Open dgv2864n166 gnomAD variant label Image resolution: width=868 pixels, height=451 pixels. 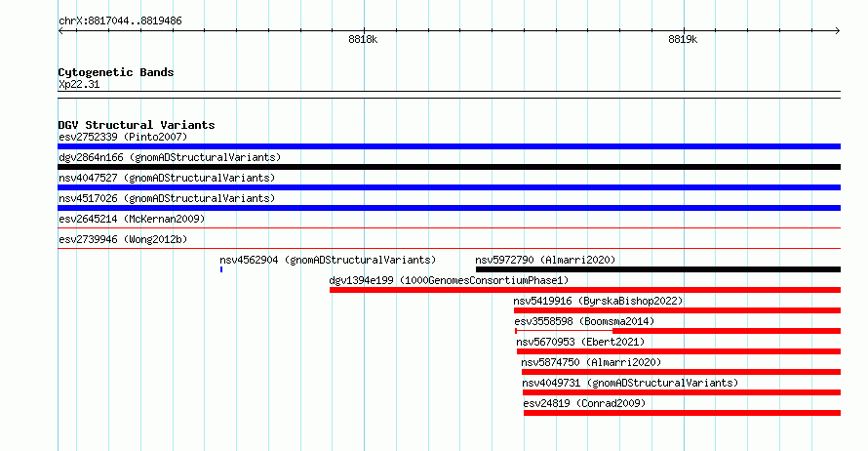pos(170,157)
